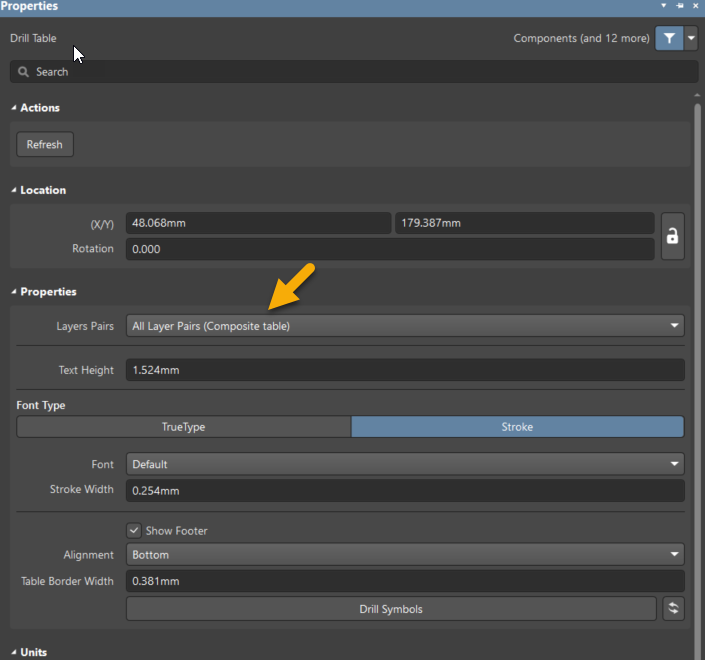Toggle the Show Footer checkbox

134,531
